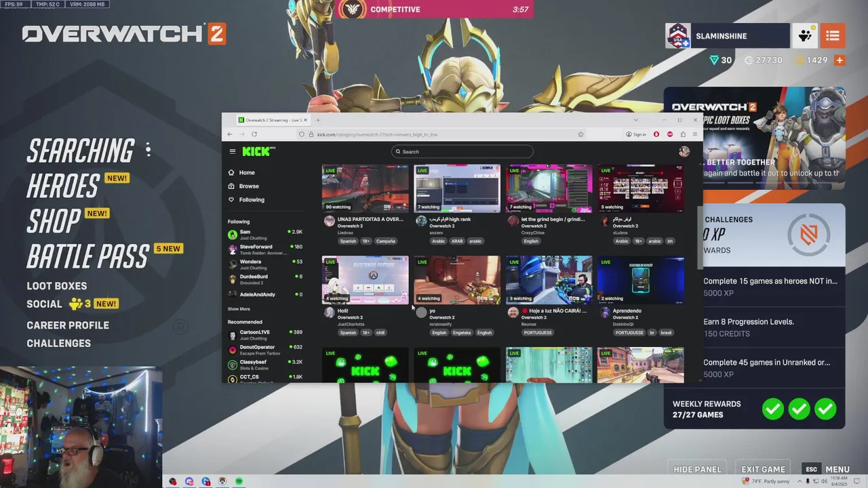This screenshot has width=868, height=488.
Task: Open the browser application menu icon
Action: point(694,134)
